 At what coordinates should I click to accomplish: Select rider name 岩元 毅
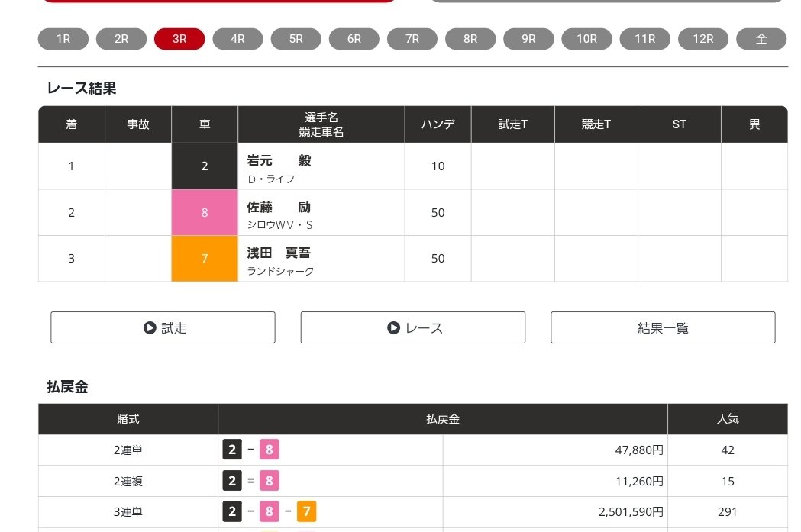point(279,160)
